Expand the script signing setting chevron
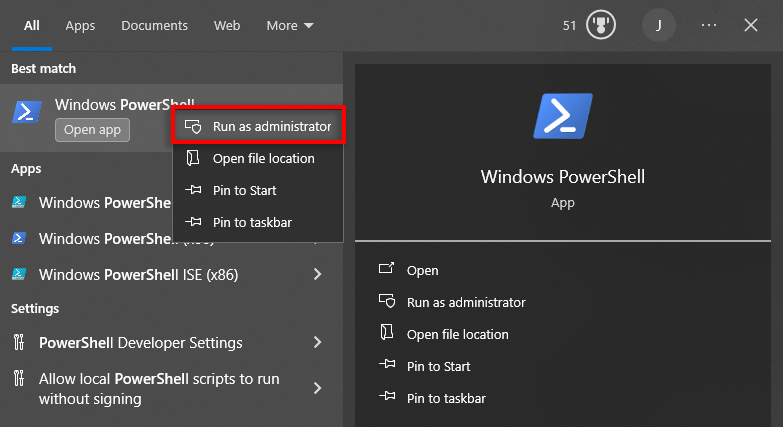783x427 pixels. (x=317, y=388)
